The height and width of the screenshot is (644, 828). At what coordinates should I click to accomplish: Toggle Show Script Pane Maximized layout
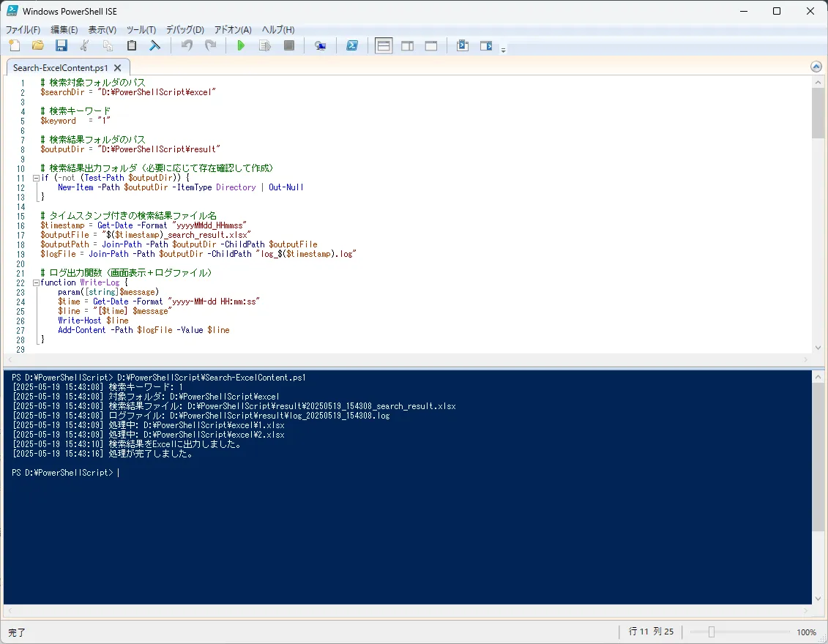431,46
